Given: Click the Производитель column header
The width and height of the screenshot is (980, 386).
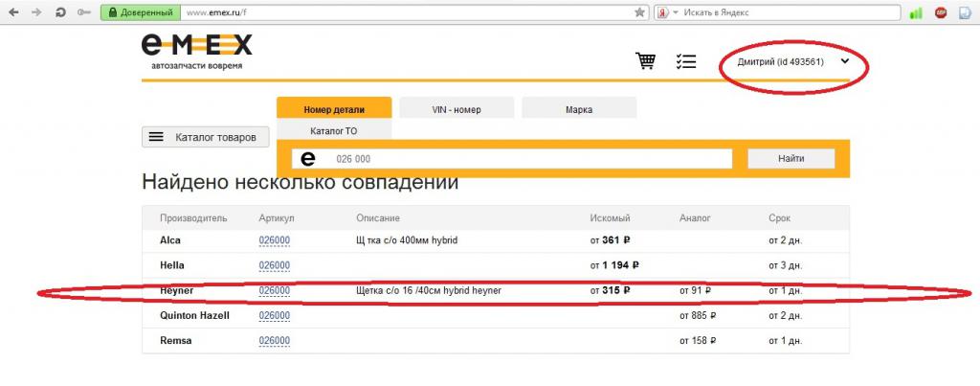Looking at the screenshot, I should [193, 217].
